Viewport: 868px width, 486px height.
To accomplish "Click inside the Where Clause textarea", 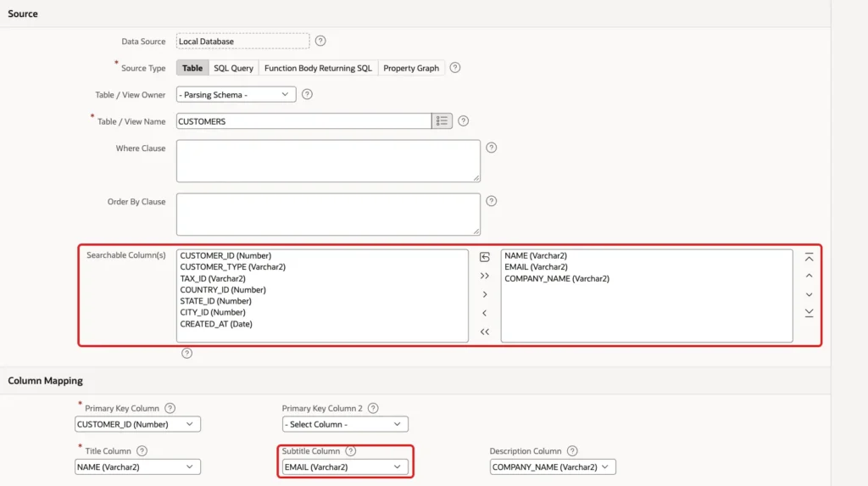I will [x=328, y=160].
